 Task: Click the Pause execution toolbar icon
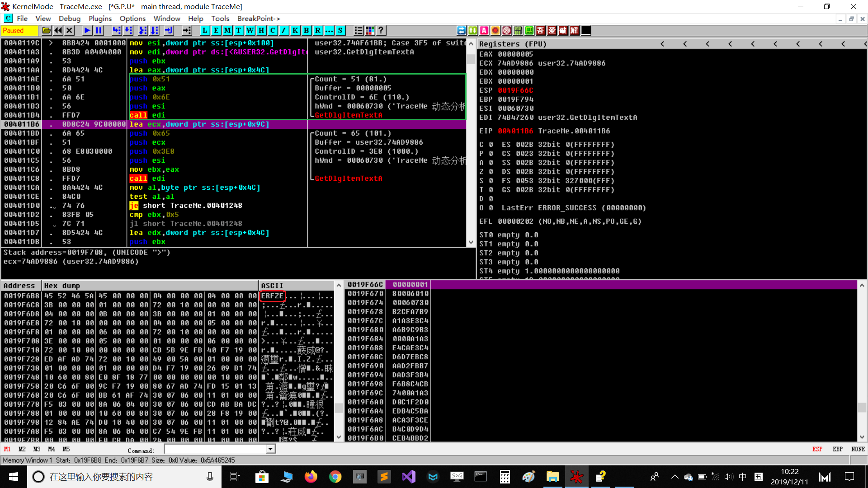click(99, 30)
